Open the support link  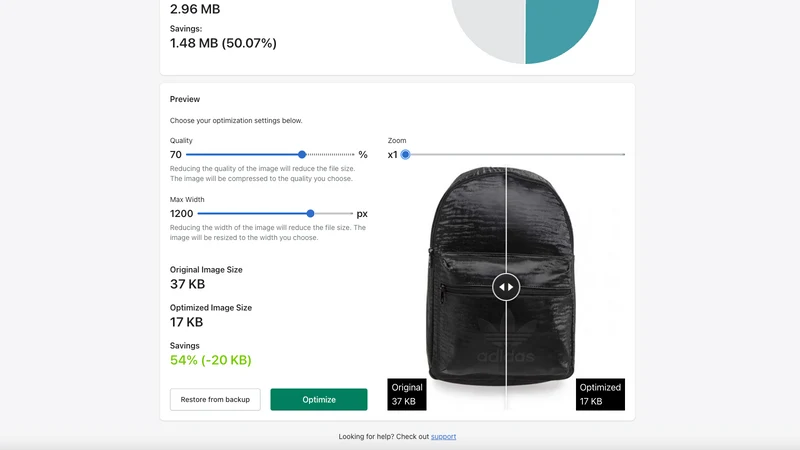(x=443, y=437)
